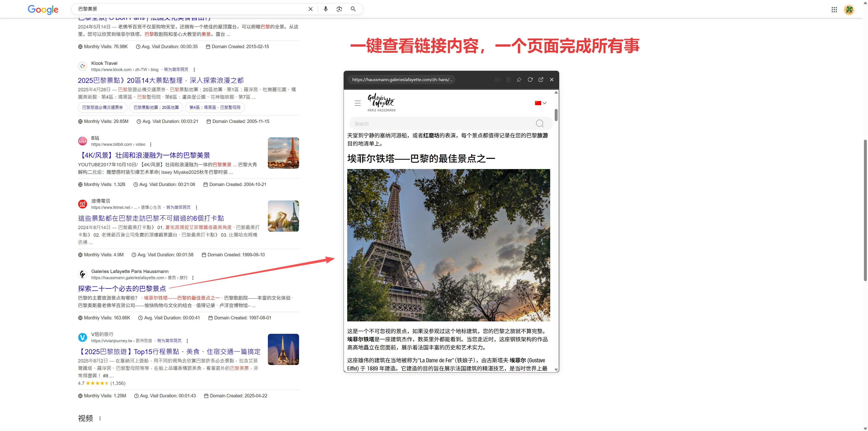Open the three-dot menu beside 视频 heading
The image size is (868, 431).
100,418
